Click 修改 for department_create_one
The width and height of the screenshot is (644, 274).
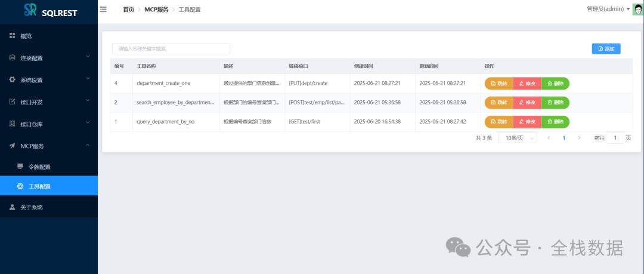pos(527,84)
